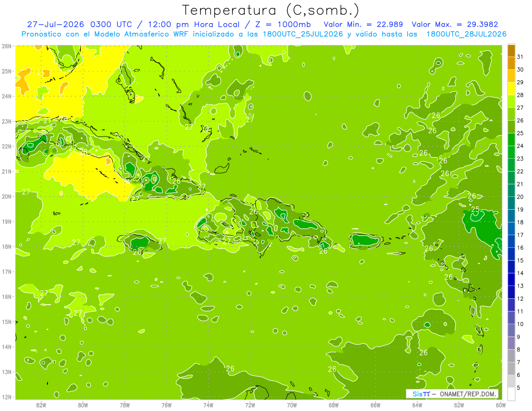Screen dimensions: 532x411
Task: Click the legend value '31'
Action: click(520, 57)
